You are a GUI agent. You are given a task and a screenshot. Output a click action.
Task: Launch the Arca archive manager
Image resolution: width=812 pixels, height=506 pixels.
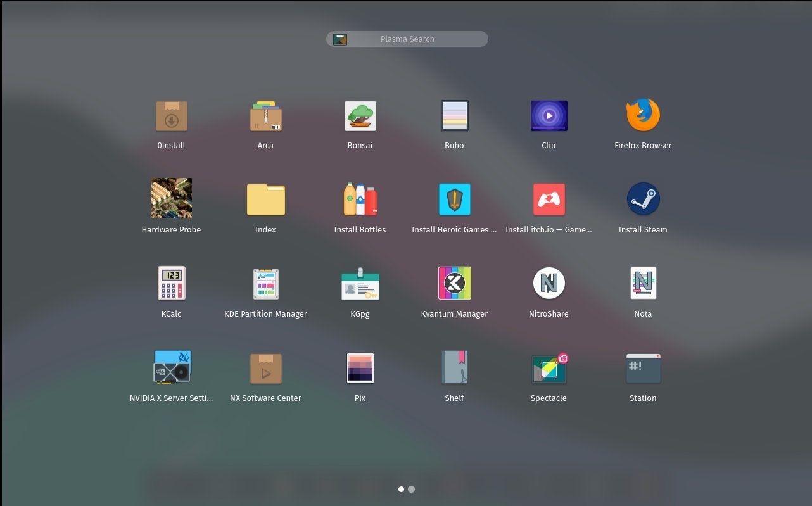[x=265, y=116]
